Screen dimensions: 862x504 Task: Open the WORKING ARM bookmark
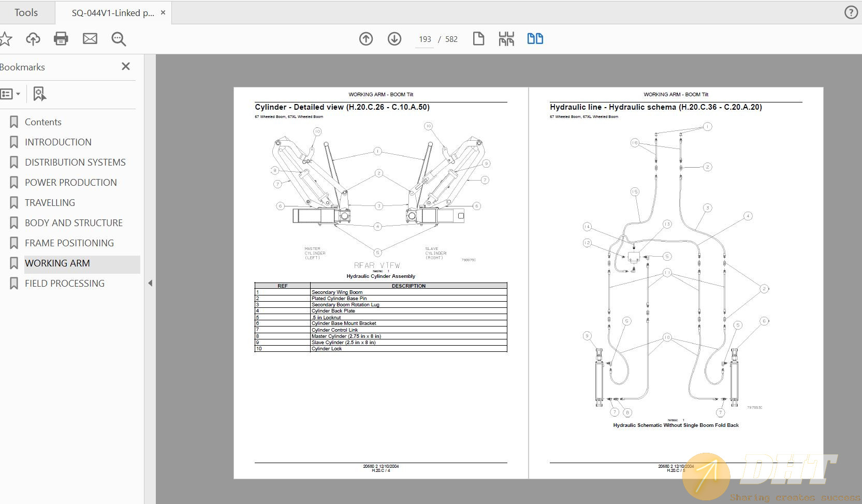click(x=57, y=263)
